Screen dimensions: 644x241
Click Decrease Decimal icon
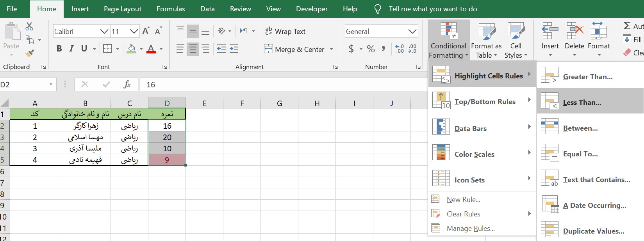pos(412,49)
